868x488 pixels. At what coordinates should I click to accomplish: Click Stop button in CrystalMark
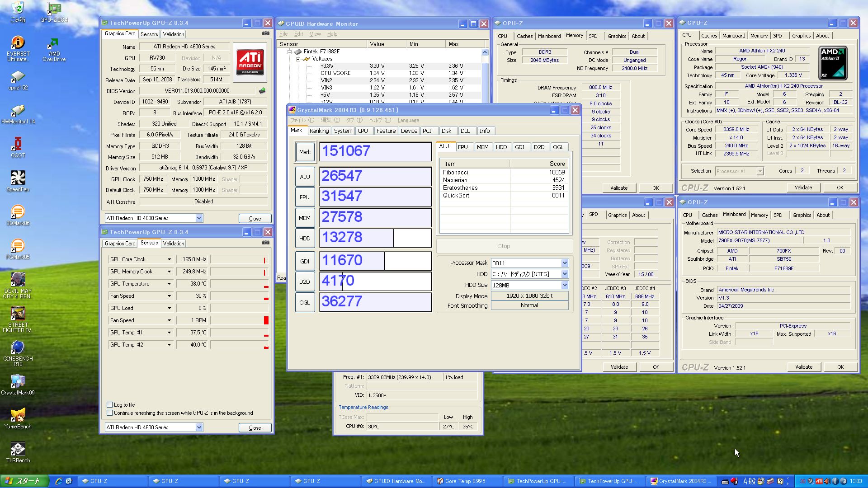pyautogui.click(x=504, y=246)
